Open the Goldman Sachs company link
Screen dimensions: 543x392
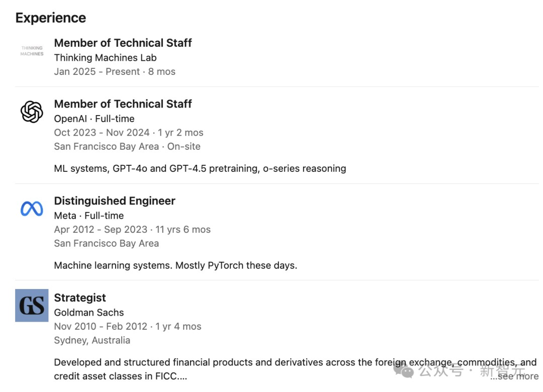click(x=89, y=312)
